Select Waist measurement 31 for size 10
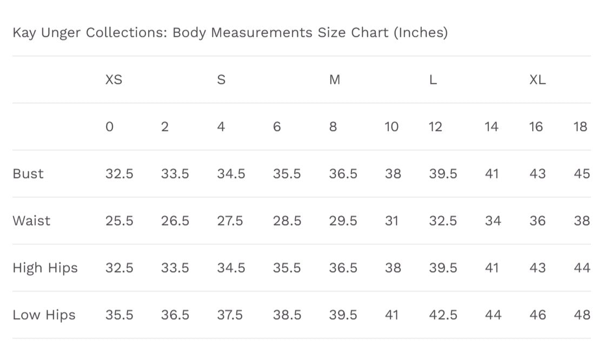Screen dimensions: 604x364 [393, 221]
